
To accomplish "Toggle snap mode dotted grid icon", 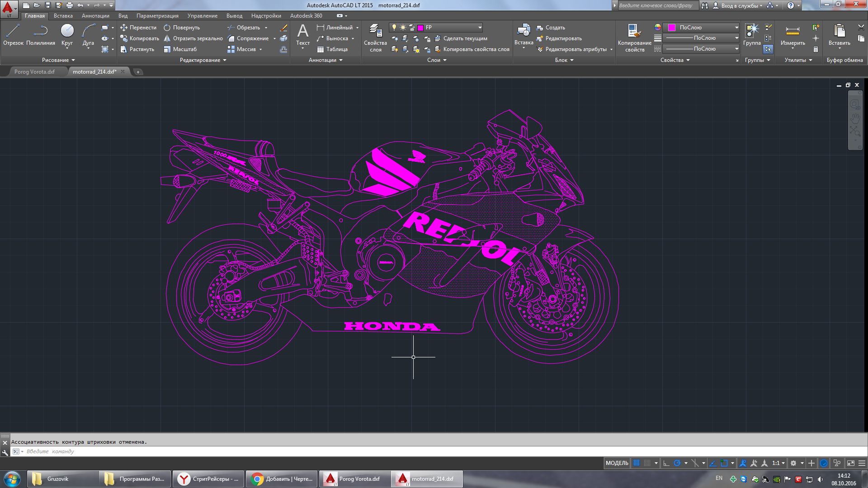I will click(647, 463).
